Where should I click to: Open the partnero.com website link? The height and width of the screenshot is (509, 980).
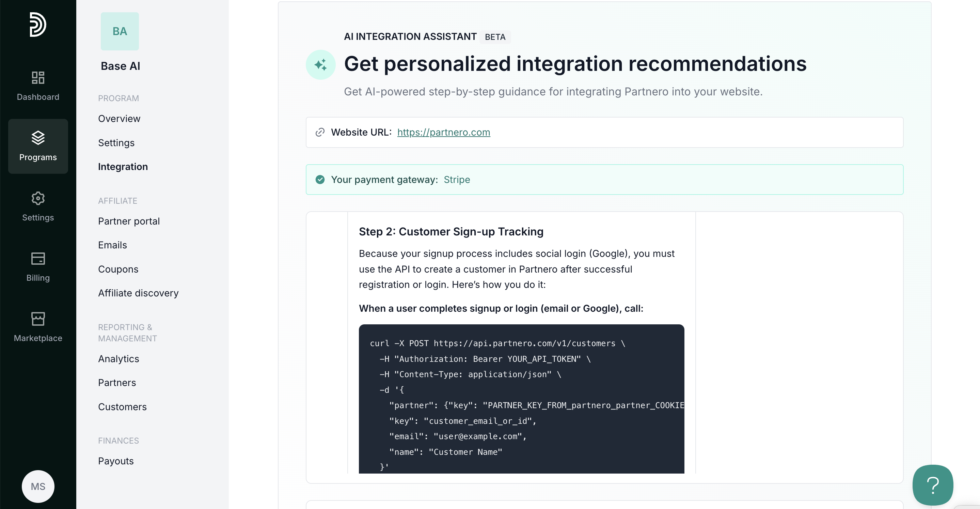click(x=444, y=132)
